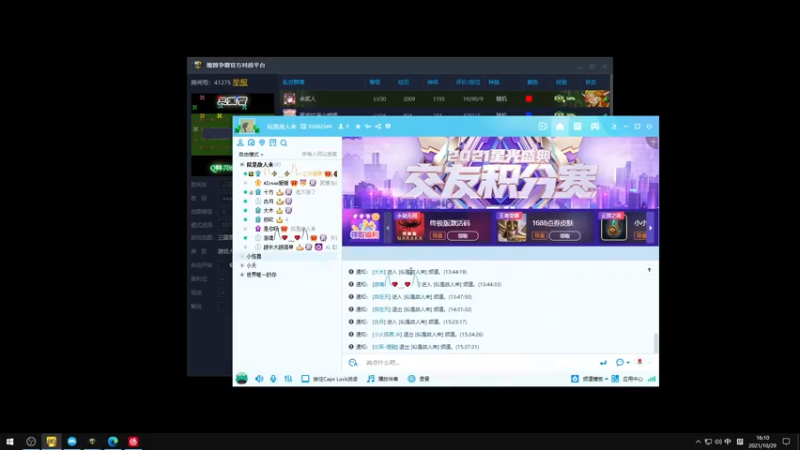Expand the 世界唯一的你 sub-channel

(x=242, y=275)
